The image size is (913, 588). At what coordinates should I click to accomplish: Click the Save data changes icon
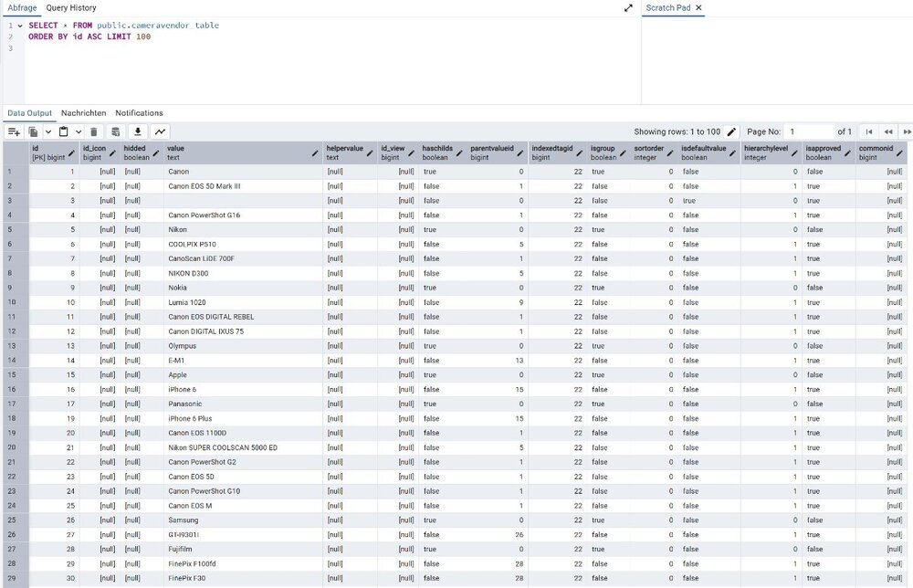pos(116,132)
